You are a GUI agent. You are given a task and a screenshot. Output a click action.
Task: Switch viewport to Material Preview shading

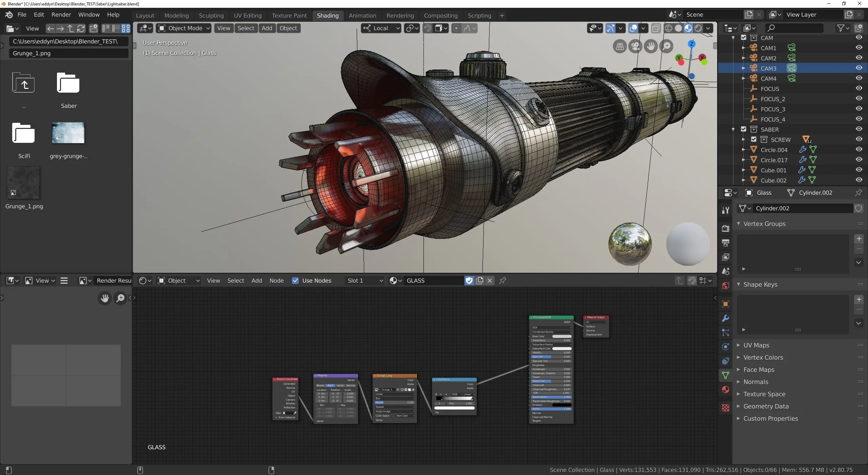pyautogui.click(x=688, y=28)
